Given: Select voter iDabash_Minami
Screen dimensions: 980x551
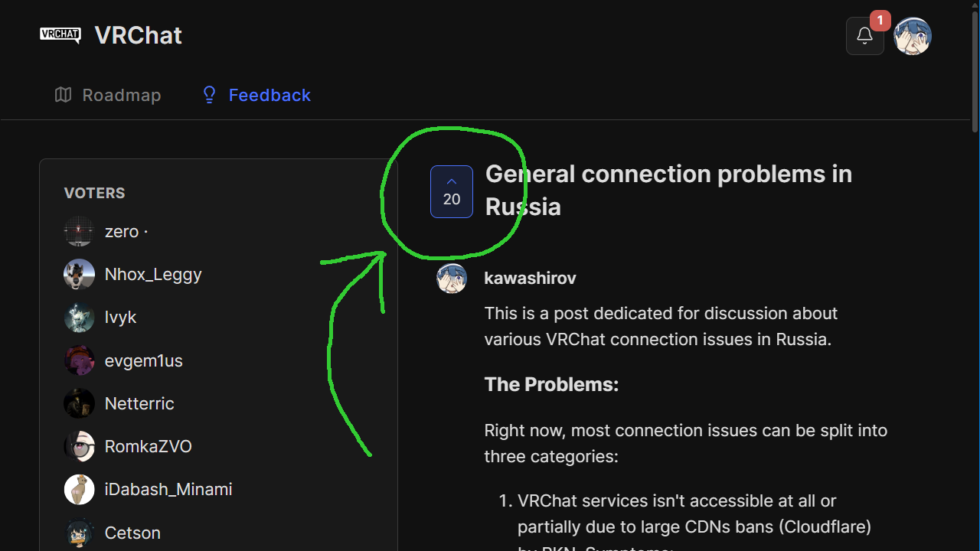Looking at the screenshot, I should [168, 489].
